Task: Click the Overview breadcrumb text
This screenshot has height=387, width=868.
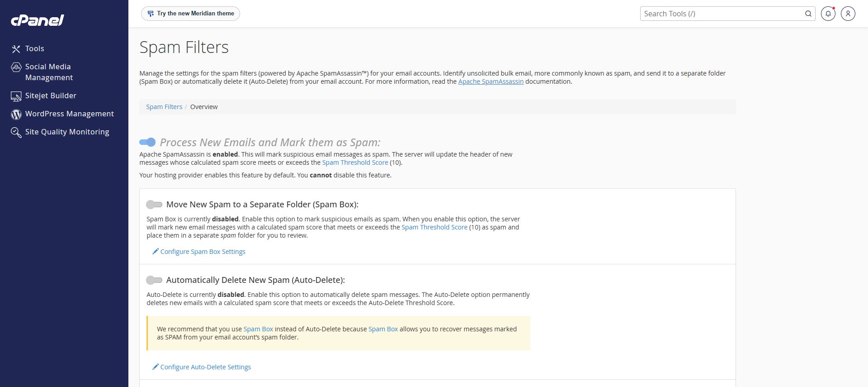Action: (204, 107)
